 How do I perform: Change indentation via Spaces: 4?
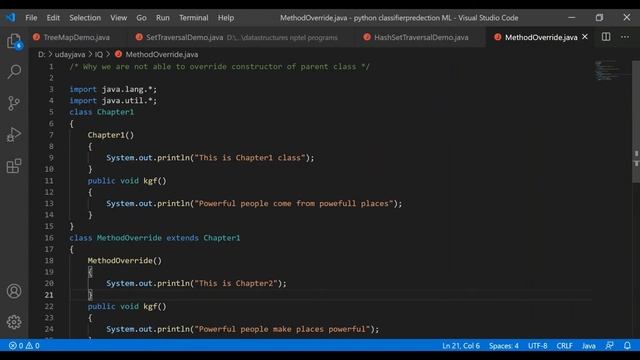pyautogui.click(x=504, y=346)
